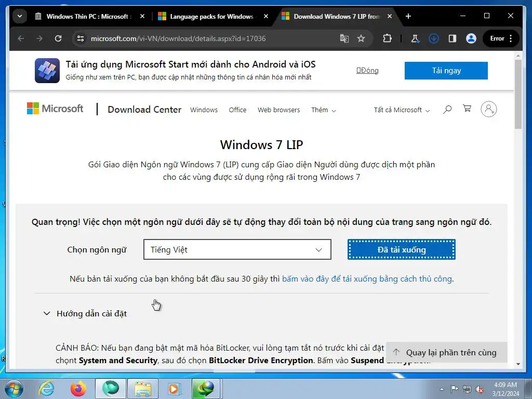Open the teal browser taskbar icon
This screenshot has height=399, width=532.
point(111,389)
